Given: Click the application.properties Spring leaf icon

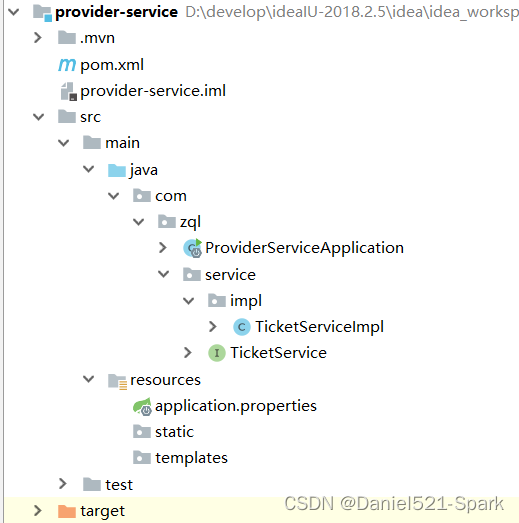Looking at the screenshot, I should 142,407.
